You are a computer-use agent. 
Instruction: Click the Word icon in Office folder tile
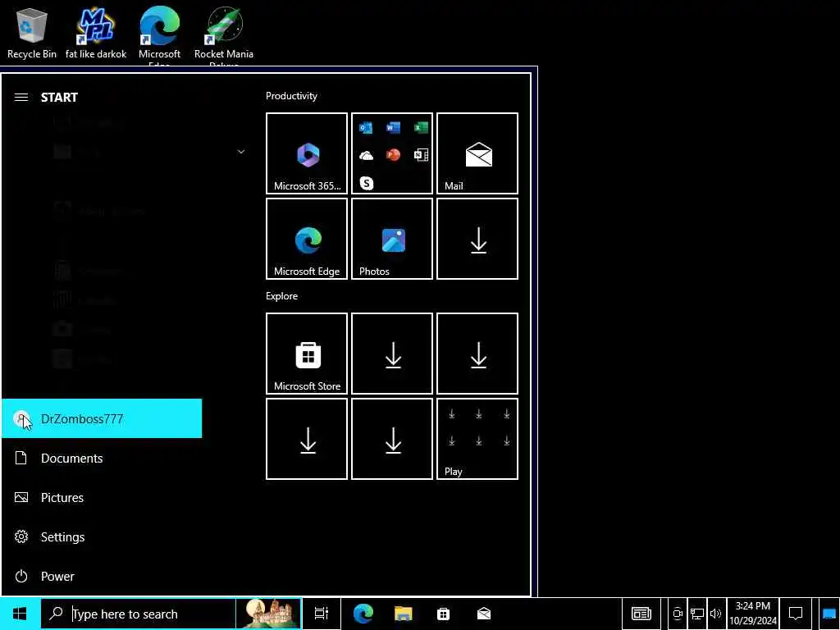click(x=393, y=127)
